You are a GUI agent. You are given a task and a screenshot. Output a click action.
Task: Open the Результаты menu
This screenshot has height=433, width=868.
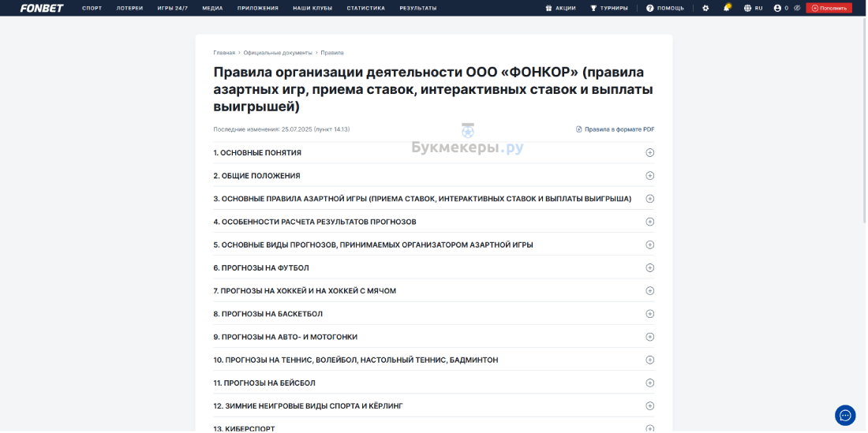(x=418, y=9)
